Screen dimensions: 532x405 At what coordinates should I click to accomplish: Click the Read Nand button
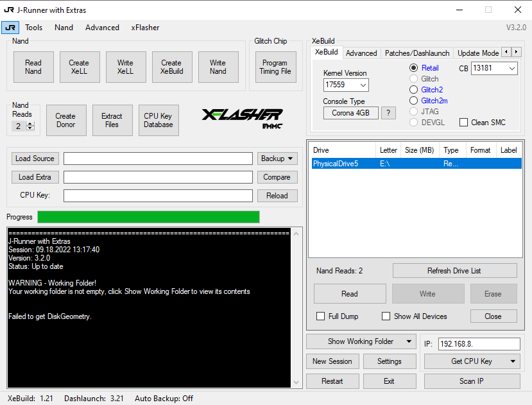(x=33, y=67)
